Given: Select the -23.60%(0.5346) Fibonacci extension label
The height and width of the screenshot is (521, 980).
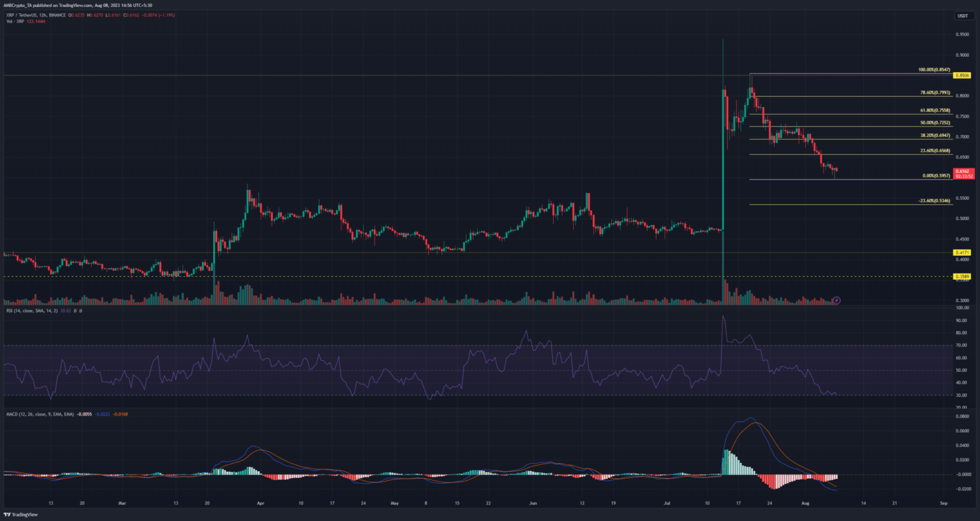Looking at the screenshot, I should pyautogui.click(x=934, y=200).
